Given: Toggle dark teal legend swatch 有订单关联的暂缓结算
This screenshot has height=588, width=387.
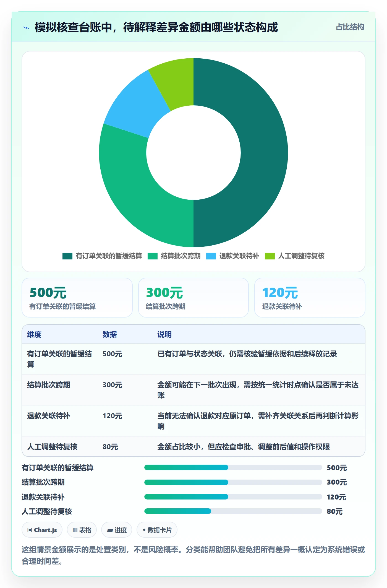Looking at the screenshot, I should coord(67,256).
